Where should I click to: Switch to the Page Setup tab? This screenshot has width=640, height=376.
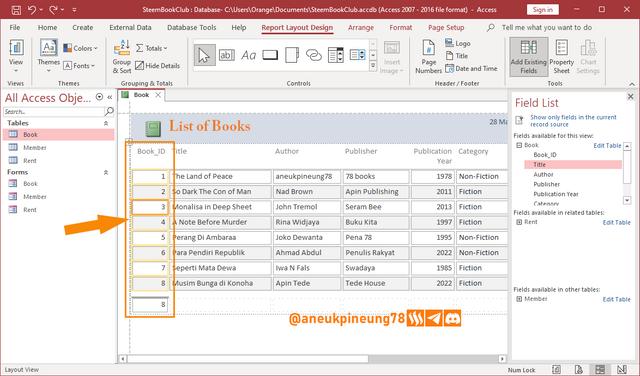446,27
